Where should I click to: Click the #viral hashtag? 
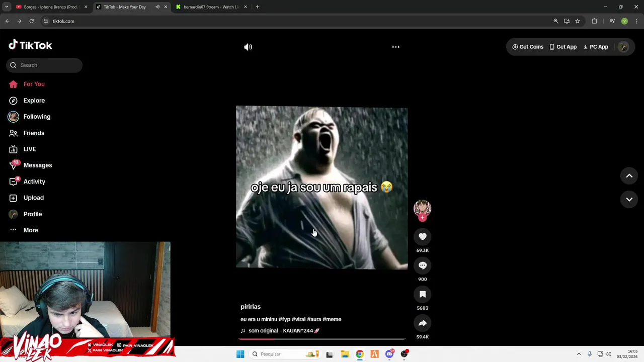click(x=298, y=319)
